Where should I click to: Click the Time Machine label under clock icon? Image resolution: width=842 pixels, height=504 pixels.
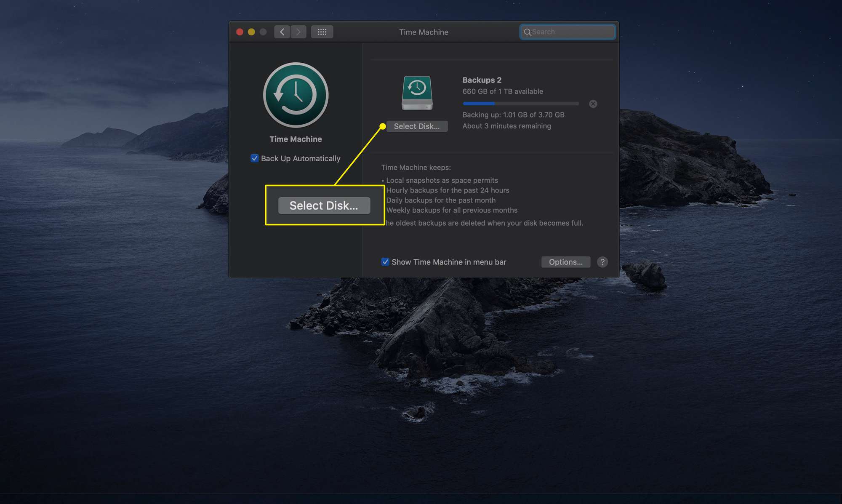(x=296, y=139)
